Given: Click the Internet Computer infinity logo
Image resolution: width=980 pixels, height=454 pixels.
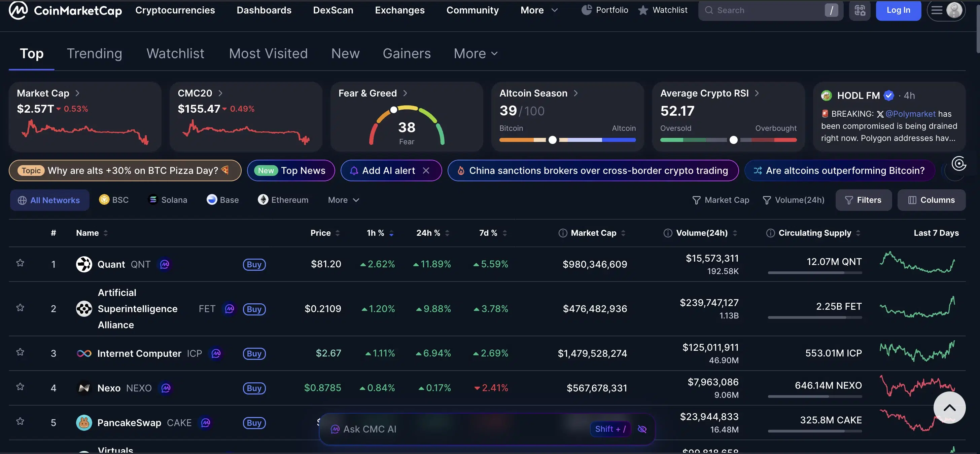Looking at the screenshot, I should 84,354.
